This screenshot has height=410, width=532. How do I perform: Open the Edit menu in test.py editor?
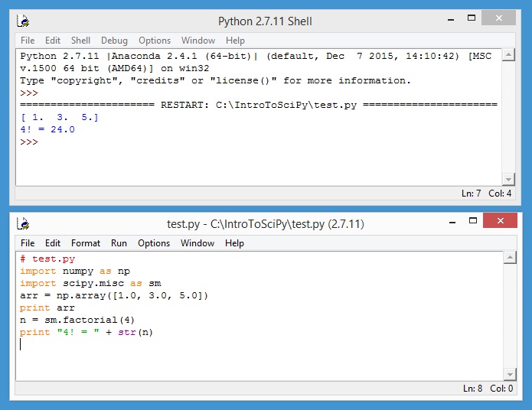pos(53,243)
